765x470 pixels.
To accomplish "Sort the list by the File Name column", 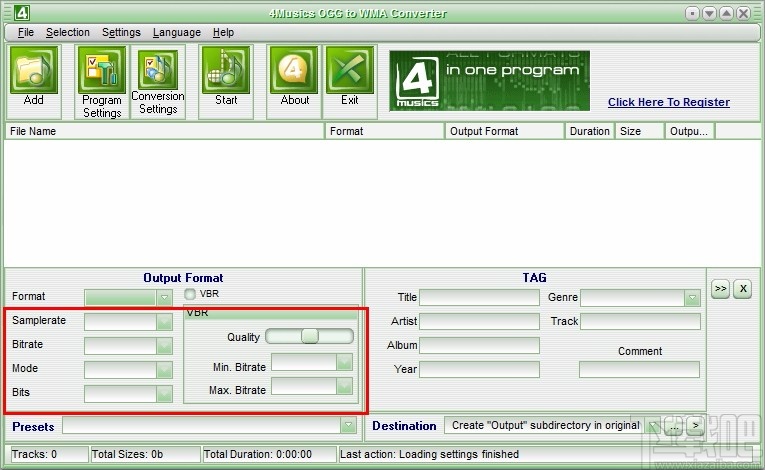I will pos(164,131).
